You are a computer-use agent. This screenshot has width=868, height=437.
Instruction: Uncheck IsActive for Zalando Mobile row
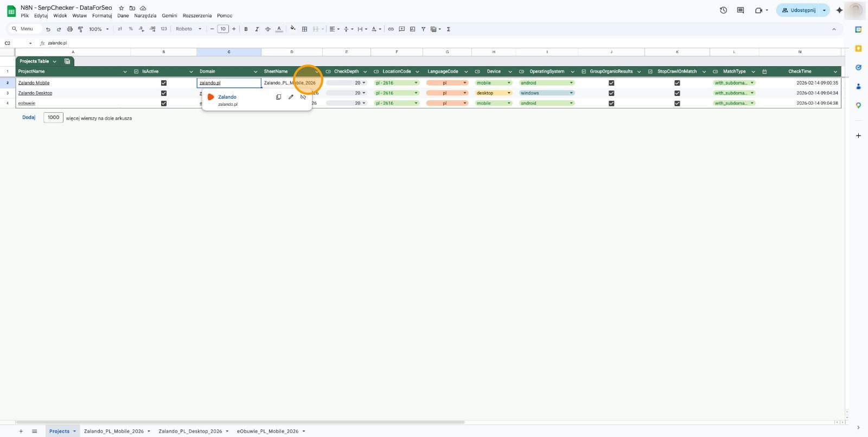164,83
